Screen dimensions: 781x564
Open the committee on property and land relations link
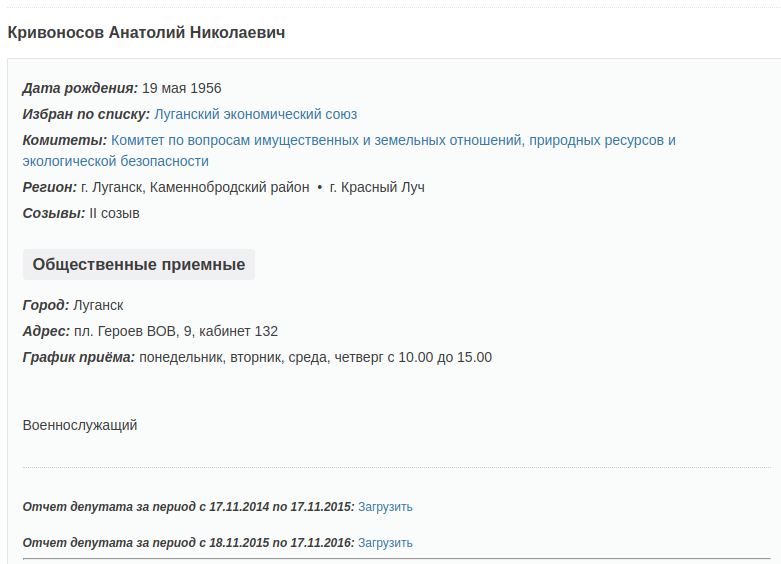point(393,140)
